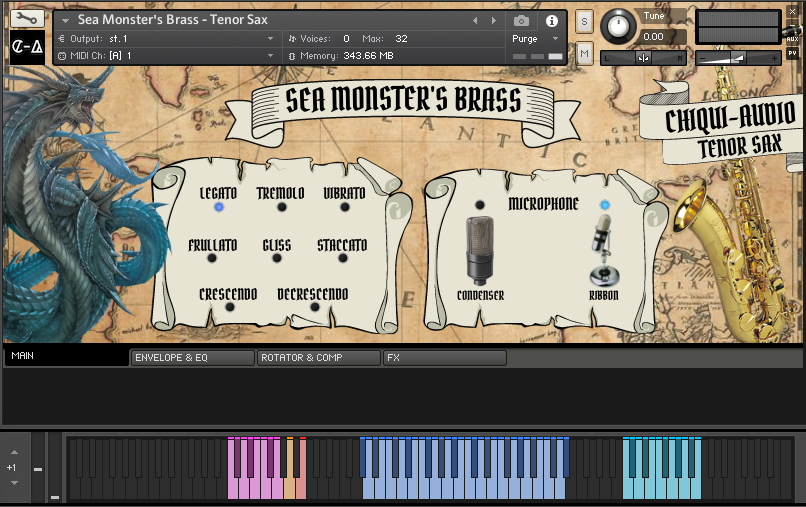Click the PV button at top right
806x507 pixels.
tap(793, 53)
